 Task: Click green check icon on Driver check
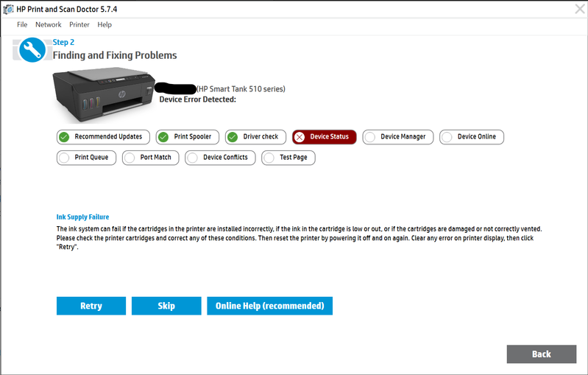point(233,137)
